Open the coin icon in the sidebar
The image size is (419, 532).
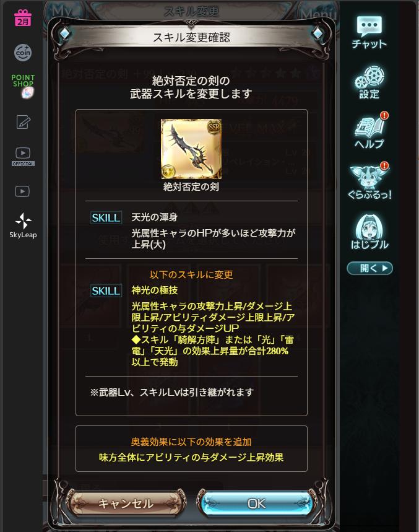23,53
